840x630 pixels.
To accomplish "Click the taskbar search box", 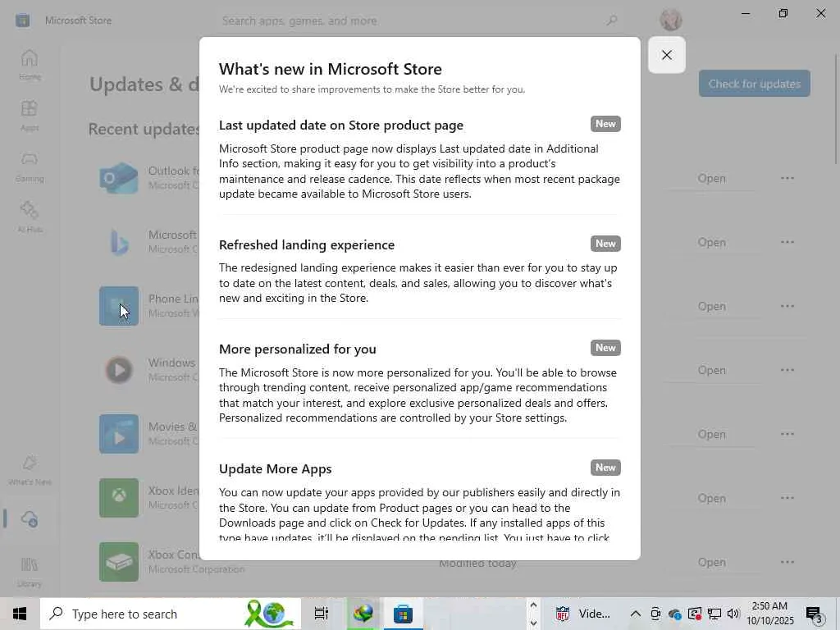I will tap(171, 614).
